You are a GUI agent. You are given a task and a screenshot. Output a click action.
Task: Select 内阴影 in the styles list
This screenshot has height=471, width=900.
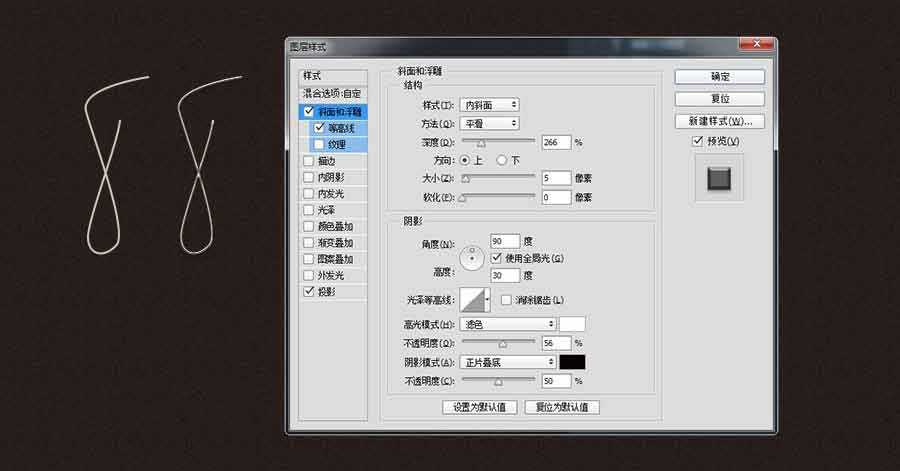331,177
